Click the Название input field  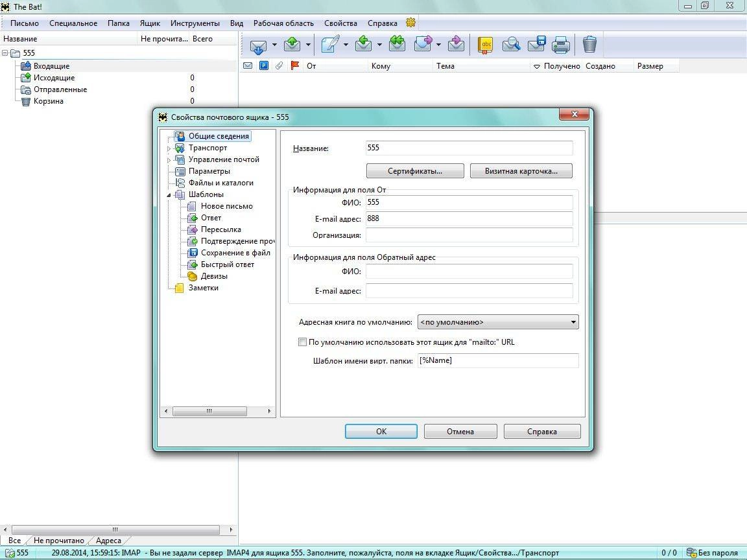[469, 148]
